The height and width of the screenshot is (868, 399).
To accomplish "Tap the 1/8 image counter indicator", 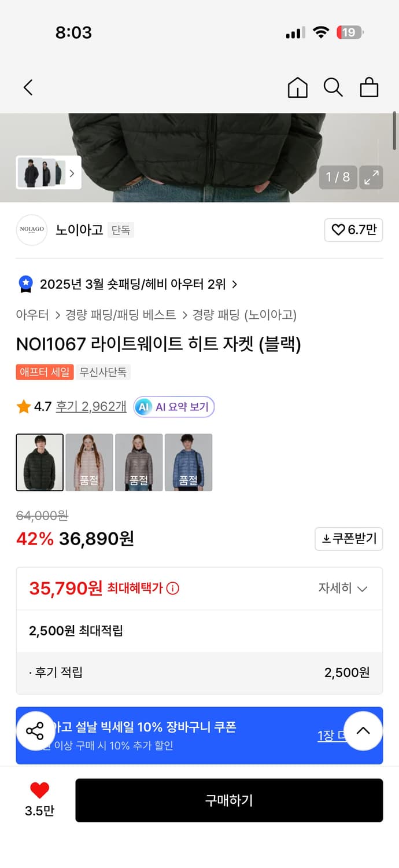I will point(338,178).
